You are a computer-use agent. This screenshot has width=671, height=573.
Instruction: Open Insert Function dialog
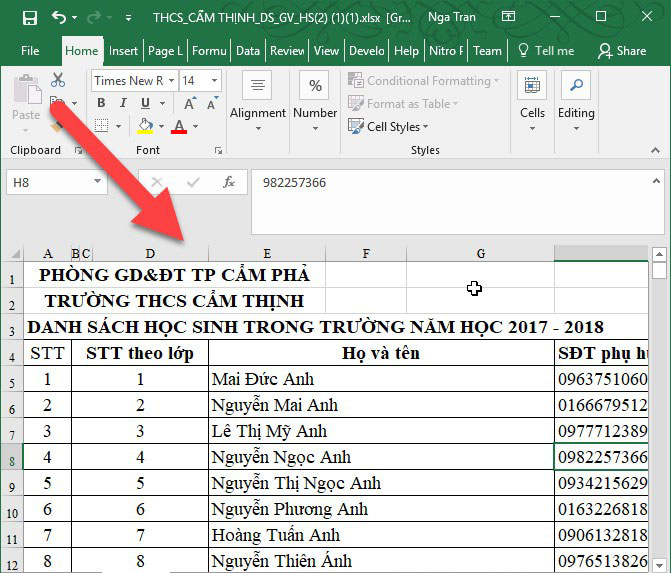(229, 182)
